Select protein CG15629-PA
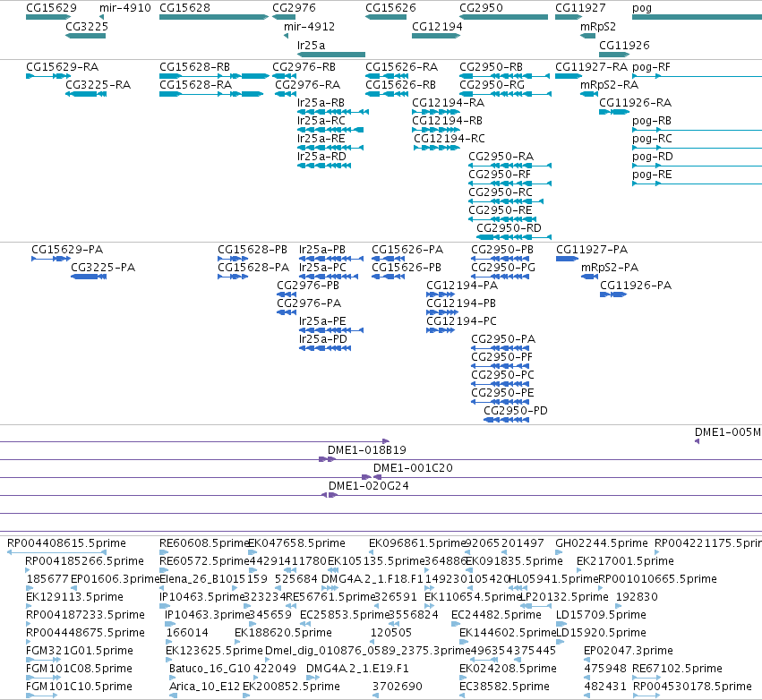Viewport: 762px width, 700px height. click(51, 259)
